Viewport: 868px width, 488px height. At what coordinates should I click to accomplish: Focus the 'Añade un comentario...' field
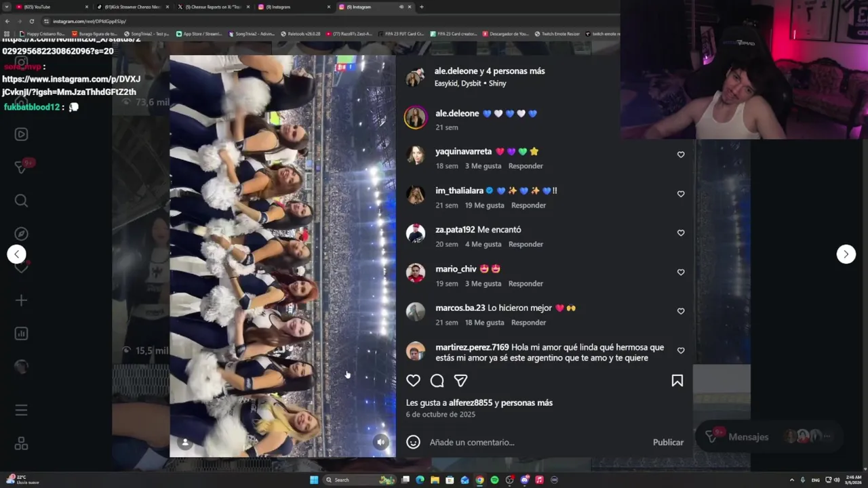tap(536, 442)
